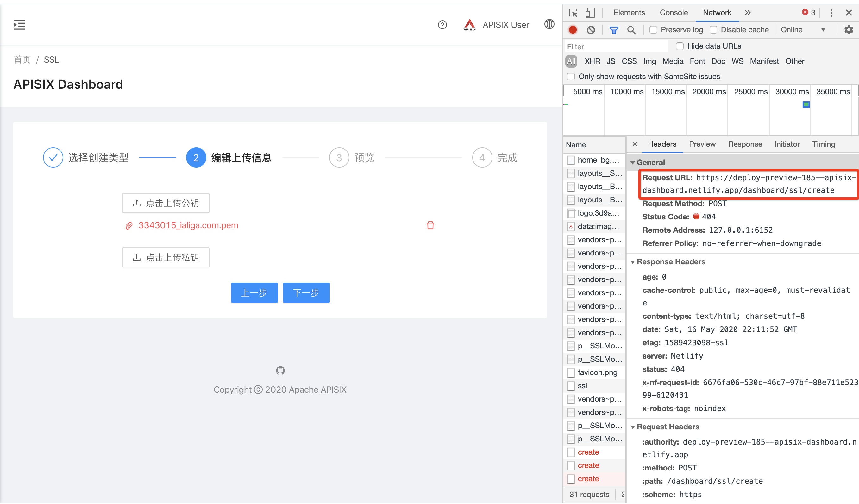The image size is (859, 504).
Task: Collapse the Response Headers section
Action: coord(633,262)
